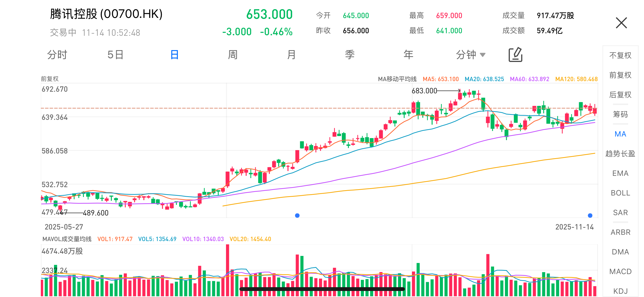Select 后复权 backward adjustment option
This screenshot has height=297, width=644.
coord(620,95)
